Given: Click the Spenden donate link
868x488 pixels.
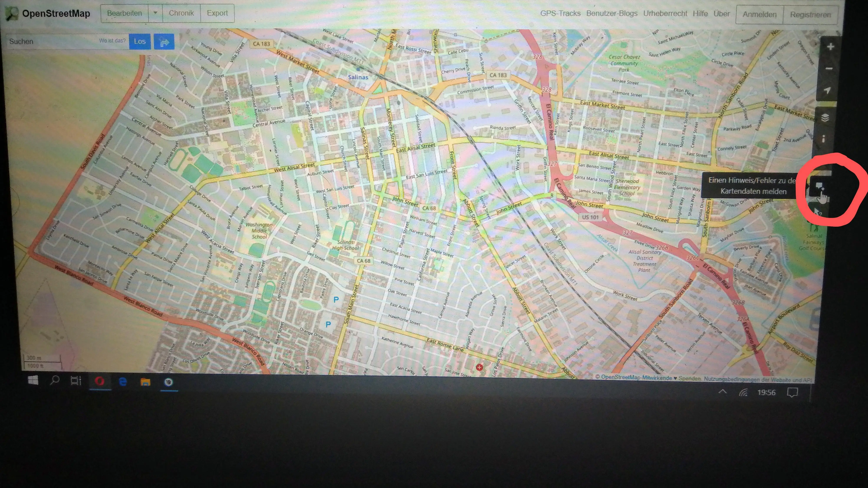Looking at the screenshot, I should coord(689,378).
